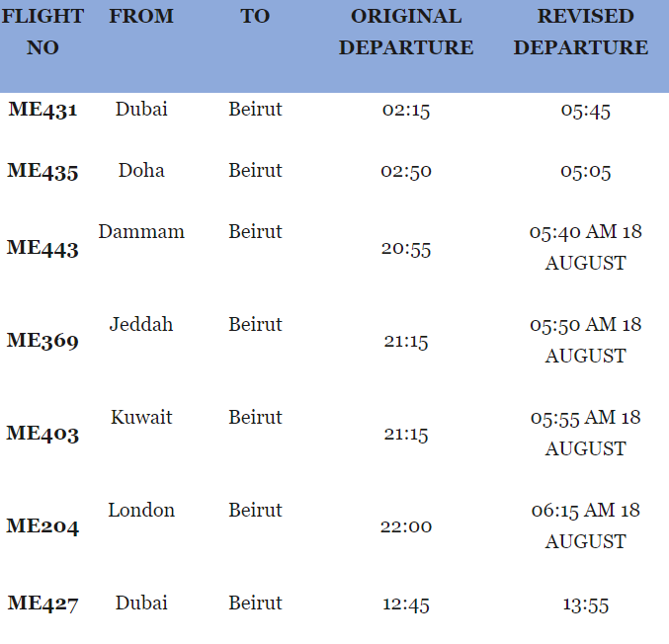Click the FLIGHT NO column header

point(42,32)
